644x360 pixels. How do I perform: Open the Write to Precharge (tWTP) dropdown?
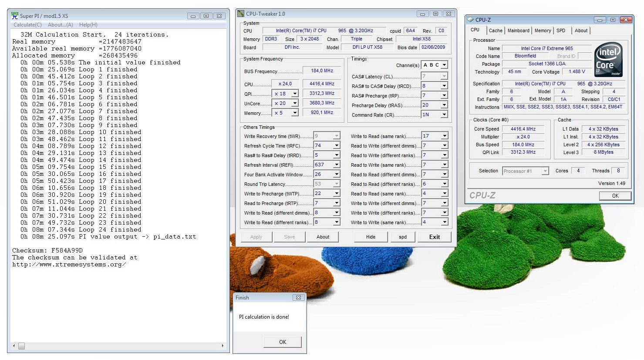point(337,194)
